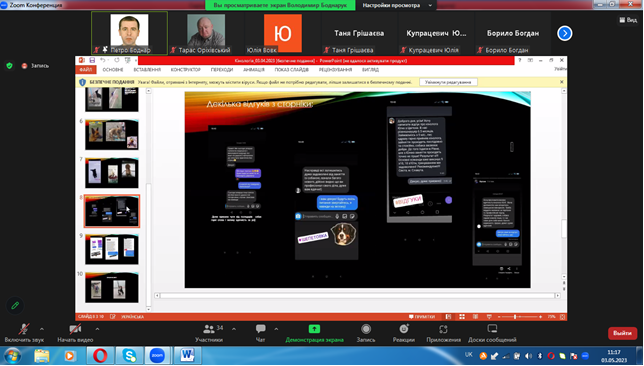Expand video options arrow beside camera
The width and height of the screenshot is (644, 366).
pyautogui.click(x=97, y=329)
